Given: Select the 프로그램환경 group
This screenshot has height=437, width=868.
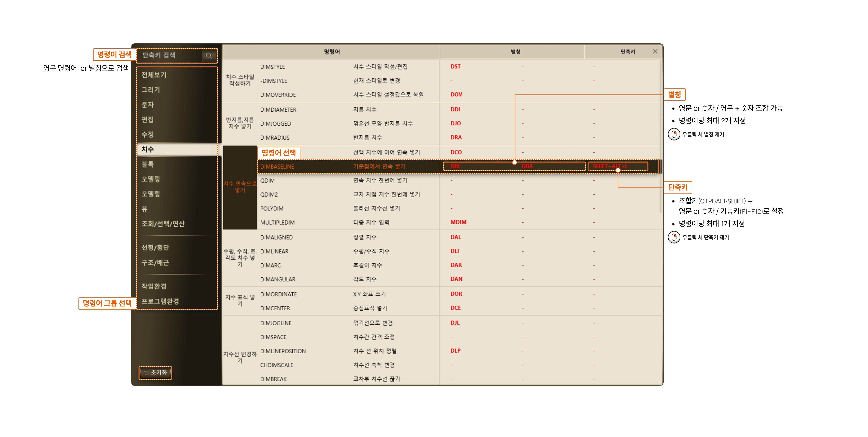Looking at the screenshot, I should click(160, 301).
